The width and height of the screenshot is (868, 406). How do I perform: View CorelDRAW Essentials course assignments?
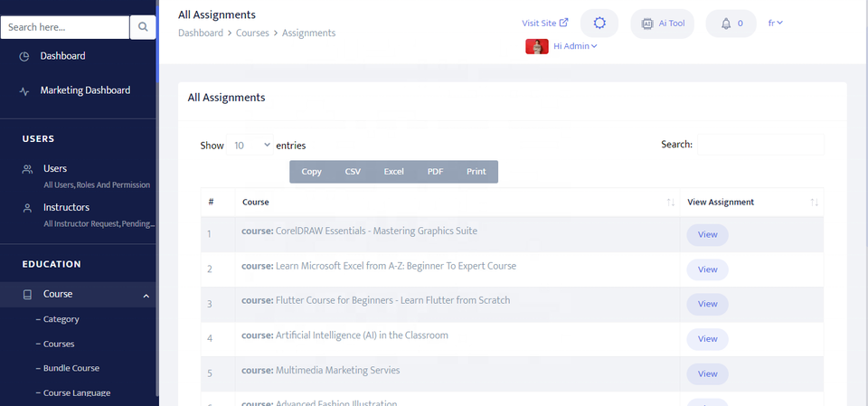(x=707, y=234)
